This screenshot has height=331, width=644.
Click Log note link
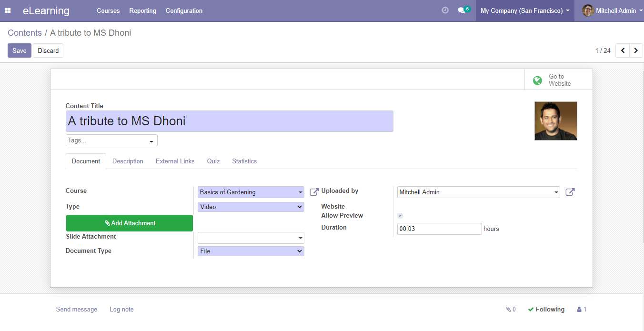(121, 310)
